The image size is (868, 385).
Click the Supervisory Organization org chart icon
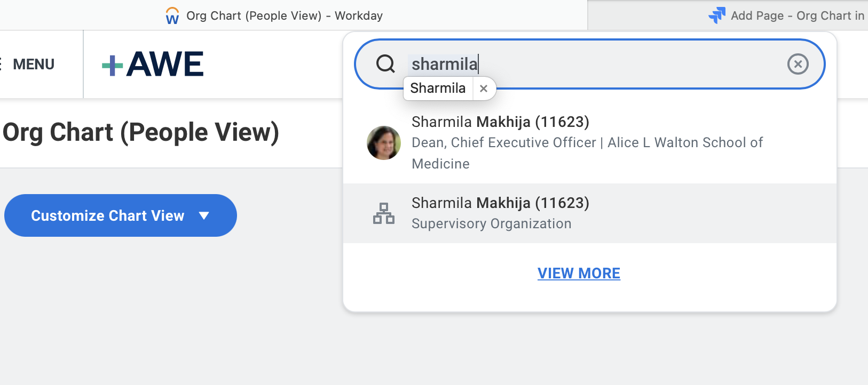coord(384,213)
